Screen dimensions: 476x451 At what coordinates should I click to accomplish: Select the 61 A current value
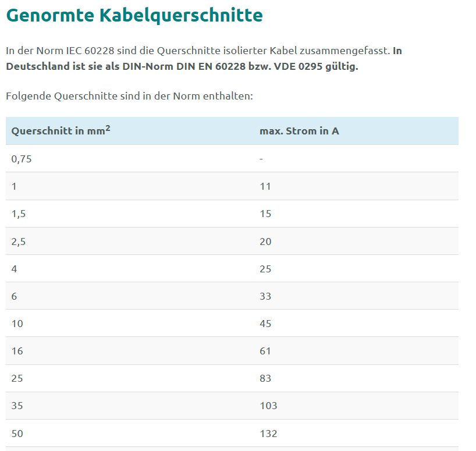(x=265, y=351)
